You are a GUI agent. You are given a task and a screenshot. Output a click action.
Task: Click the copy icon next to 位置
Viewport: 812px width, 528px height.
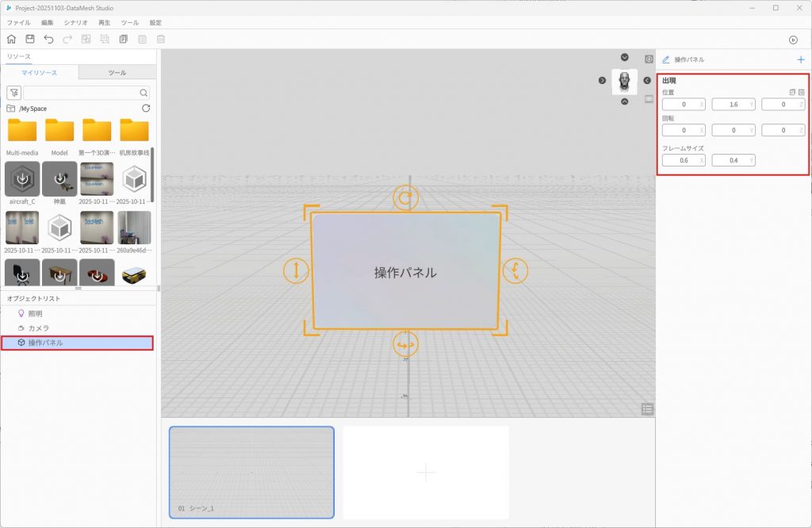coord(792,93)
